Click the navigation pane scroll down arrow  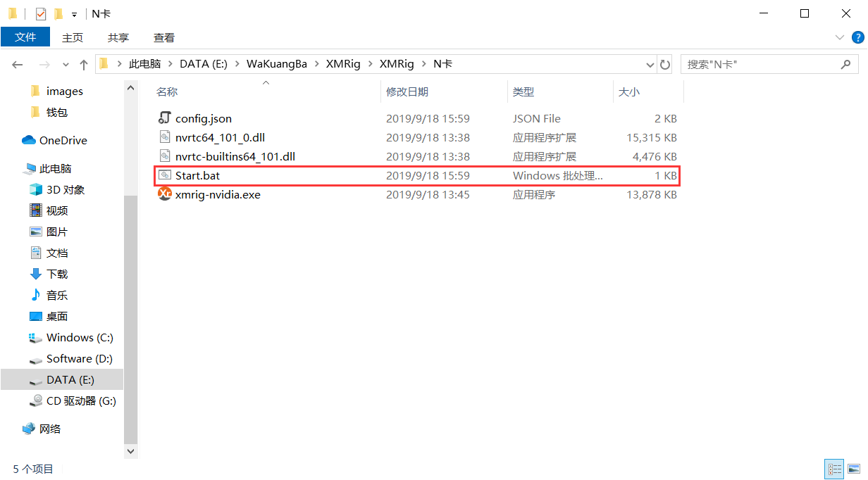pyautogui.click(x=130, y=450)
